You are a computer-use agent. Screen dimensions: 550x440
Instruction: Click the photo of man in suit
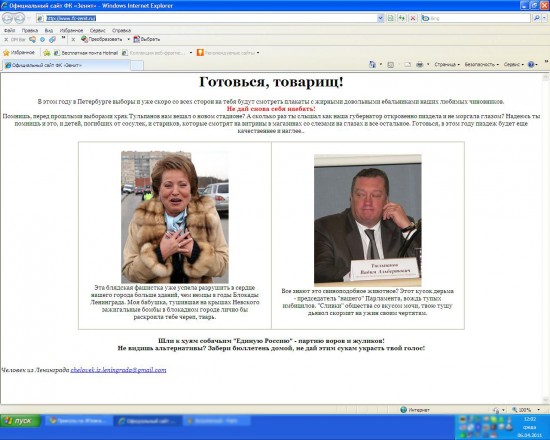[368, 220]
